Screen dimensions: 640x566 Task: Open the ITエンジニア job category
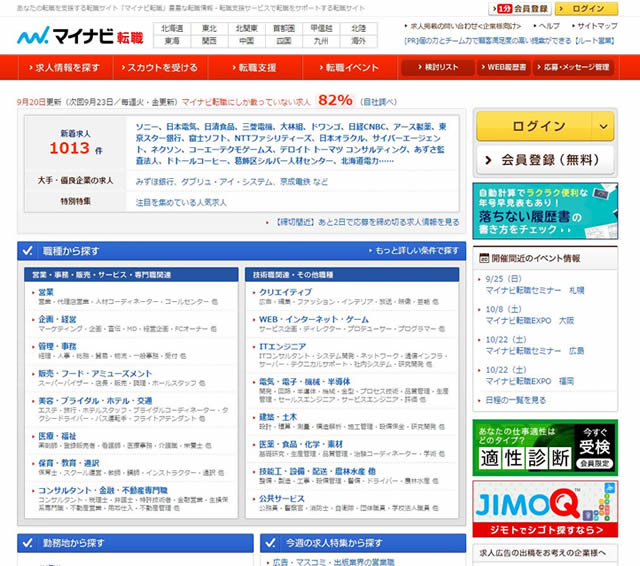tap(282, 346)
